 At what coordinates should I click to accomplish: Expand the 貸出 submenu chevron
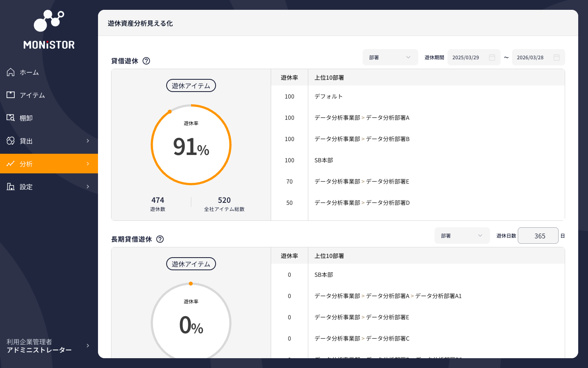88,141
